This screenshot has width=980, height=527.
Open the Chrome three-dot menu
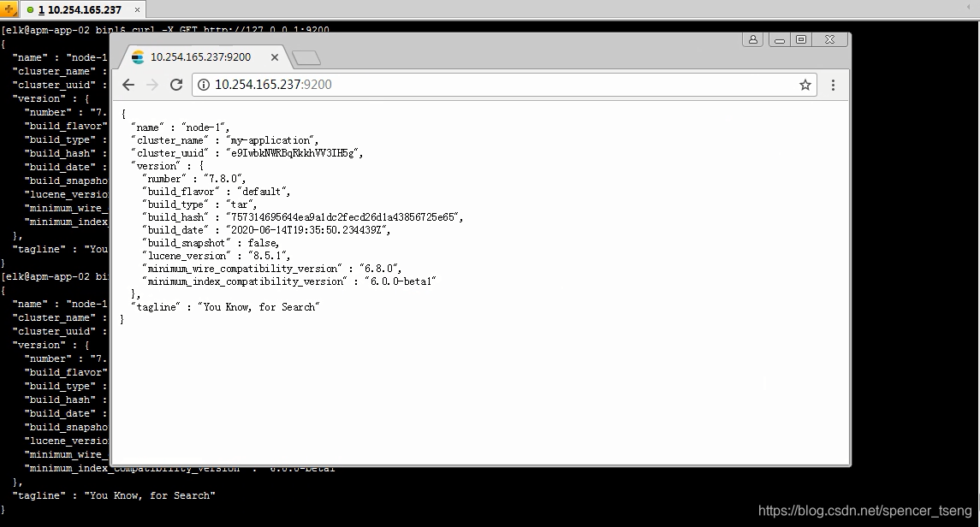[x=833, y=85]
